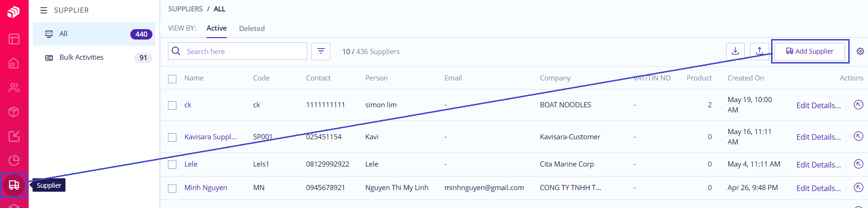The width and height of the screenshot is (868, 208).
Task: Switch to the Deleted view tab
Action: click(x=252, y=28)
